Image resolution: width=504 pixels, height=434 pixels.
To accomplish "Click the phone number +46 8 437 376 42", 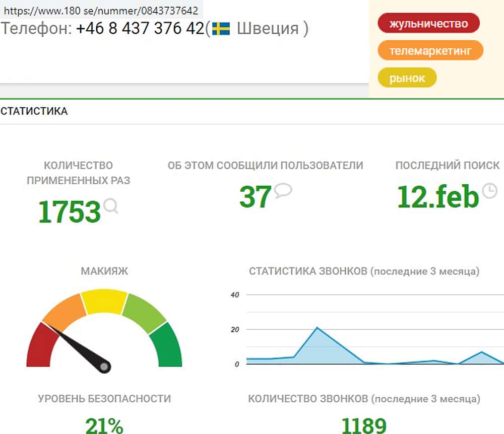I will point(140,29).
